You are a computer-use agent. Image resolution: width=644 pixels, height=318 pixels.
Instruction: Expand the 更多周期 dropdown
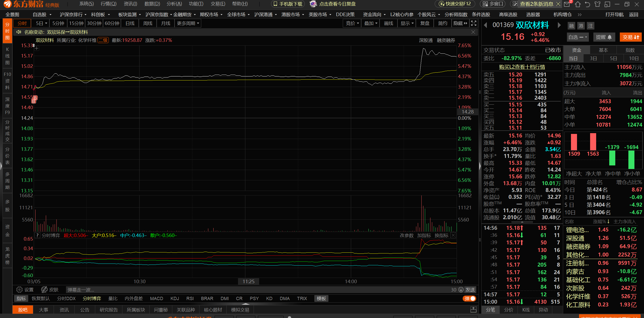(188, 23)
